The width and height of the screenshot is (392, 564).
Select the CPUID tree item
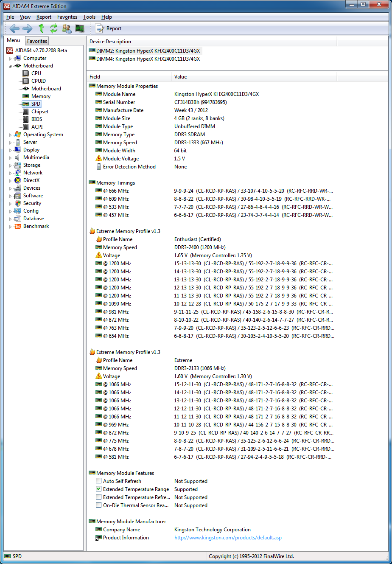click(x=39, y=81)
